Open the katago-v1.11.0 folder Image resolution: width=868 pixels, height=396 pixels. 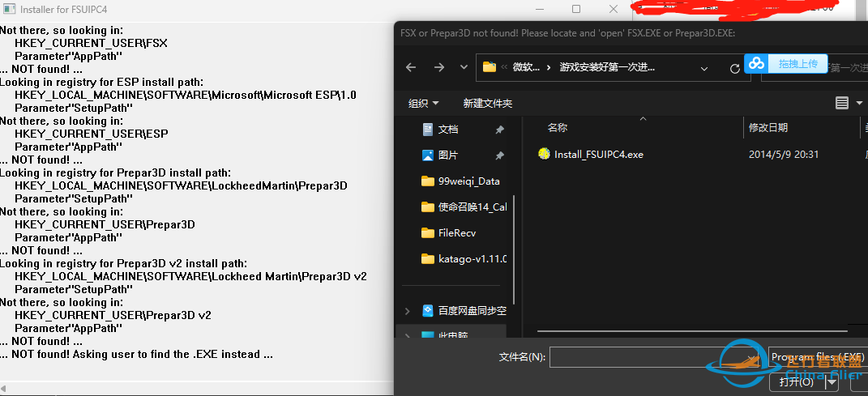(472, 259)
